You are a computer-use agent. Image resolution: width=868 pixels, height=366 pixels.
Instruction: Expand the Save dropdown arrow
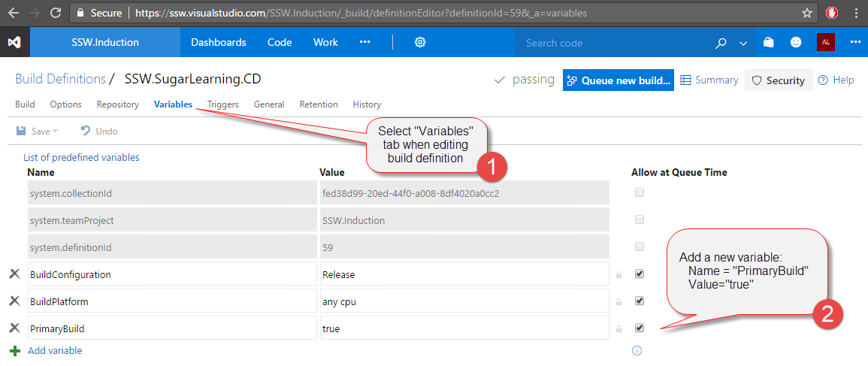[56, 132]
